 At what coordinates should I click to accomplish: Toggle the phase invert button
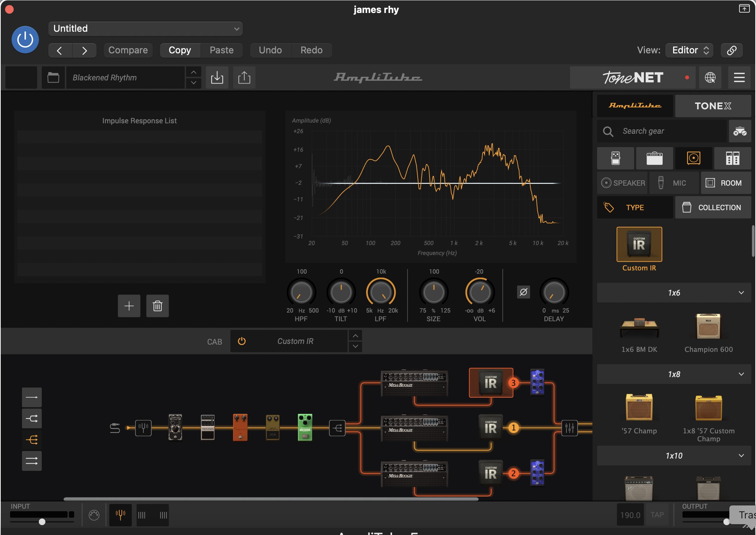pos(524,292)
